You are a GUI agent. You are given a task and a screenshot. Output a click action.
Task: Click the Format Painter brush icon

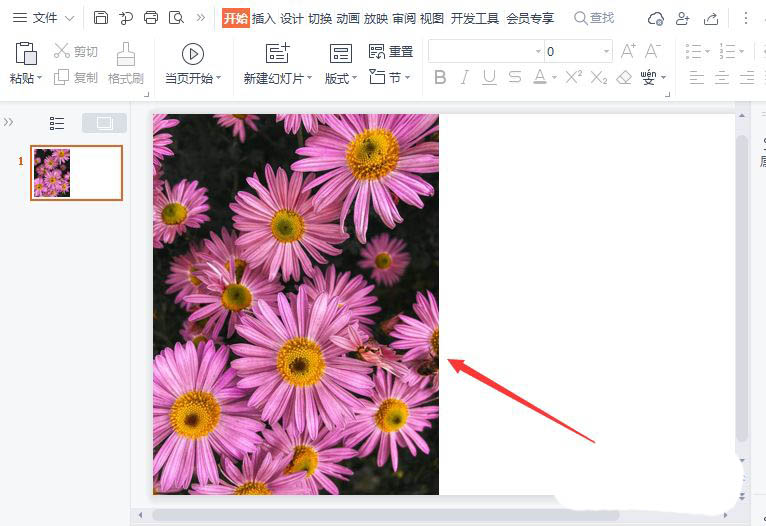(126, 53)
